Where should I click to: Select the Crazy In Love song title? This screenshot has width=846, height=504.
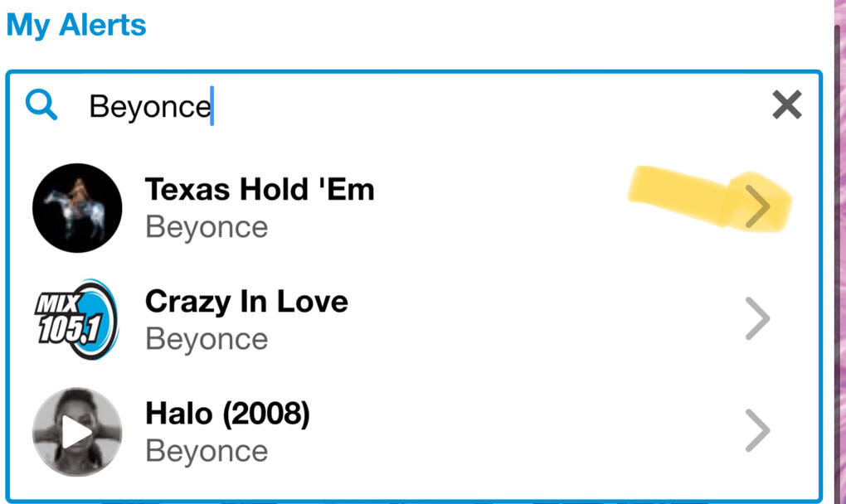click(246, 302)
